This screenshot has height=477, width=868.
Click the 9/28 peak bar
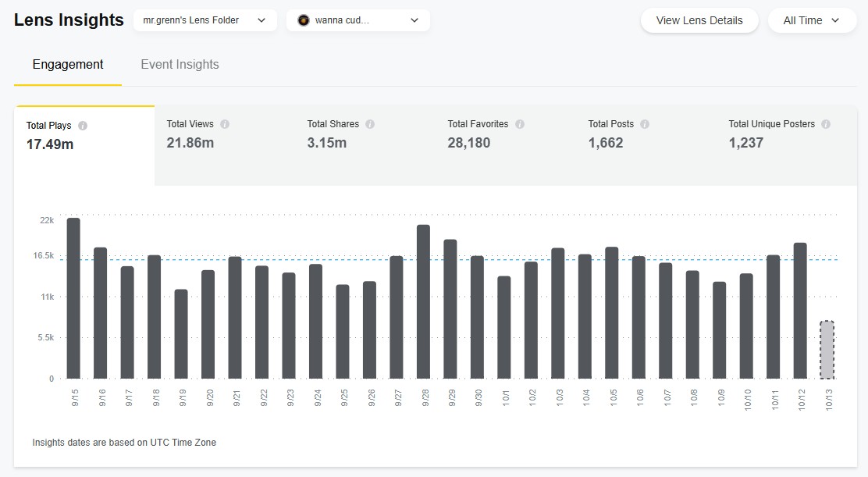[424, 302]
